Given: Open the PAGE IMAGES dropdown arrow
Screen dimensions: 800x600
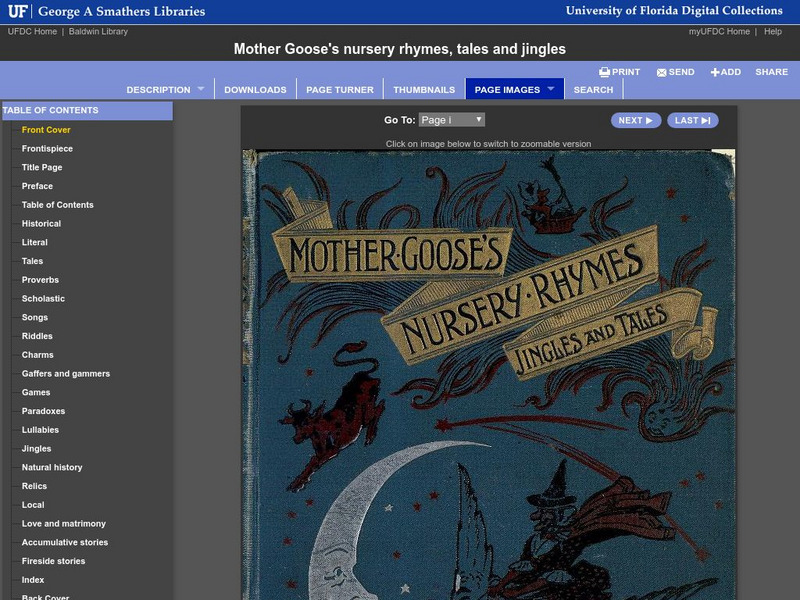Looking at the screenshot, I should tap(551, 89).
